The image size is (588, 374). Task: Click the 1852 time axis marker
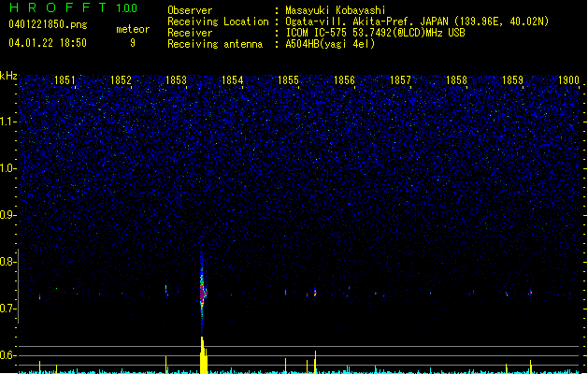coord(121,80)
